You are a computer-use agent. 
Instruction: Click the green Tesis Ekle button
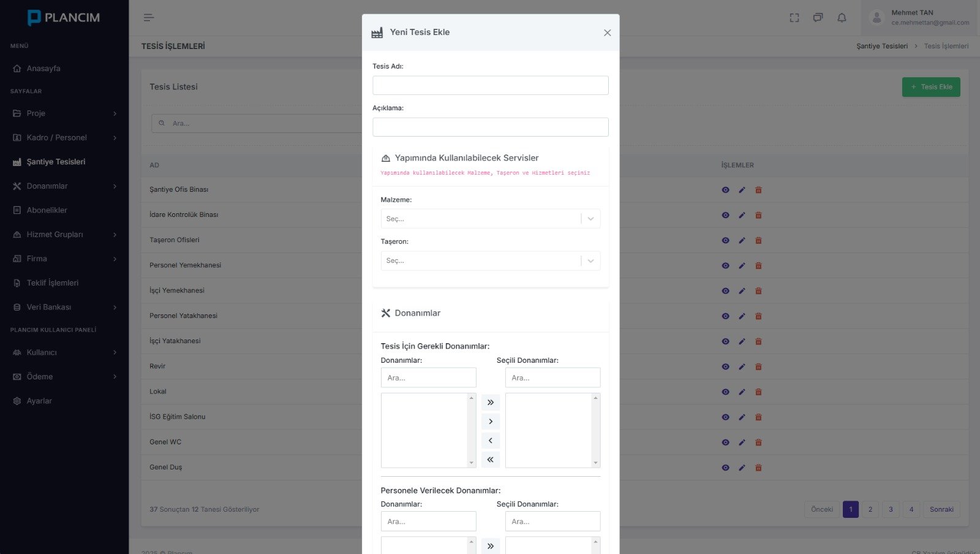click(931, 87)
